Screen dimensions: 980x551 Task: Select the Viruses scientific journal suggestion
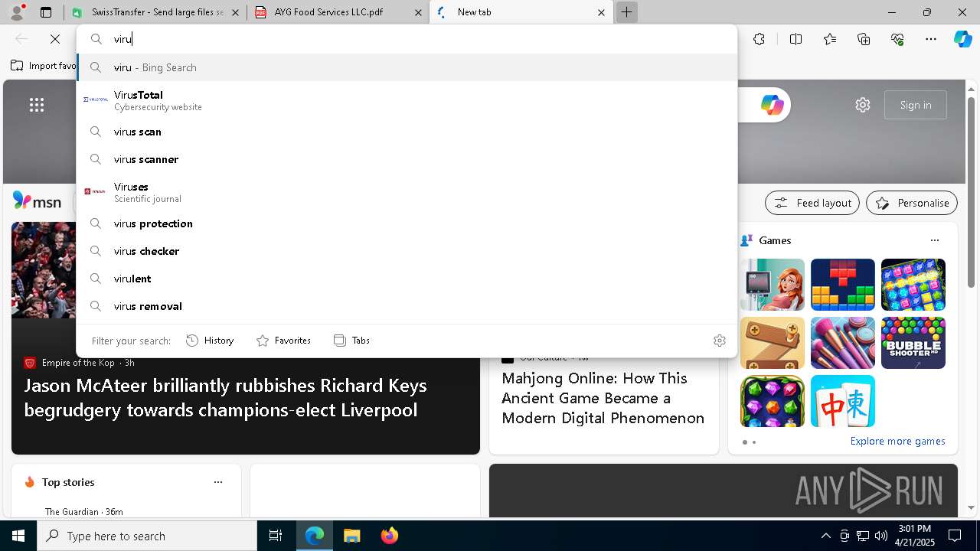click(407, 192)
